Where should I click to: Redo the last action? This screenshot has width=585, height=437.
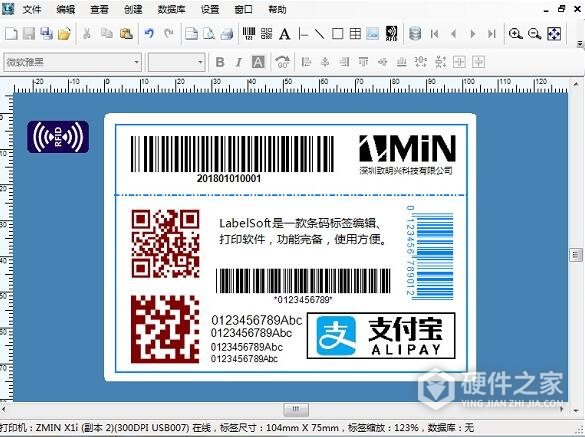169,34
